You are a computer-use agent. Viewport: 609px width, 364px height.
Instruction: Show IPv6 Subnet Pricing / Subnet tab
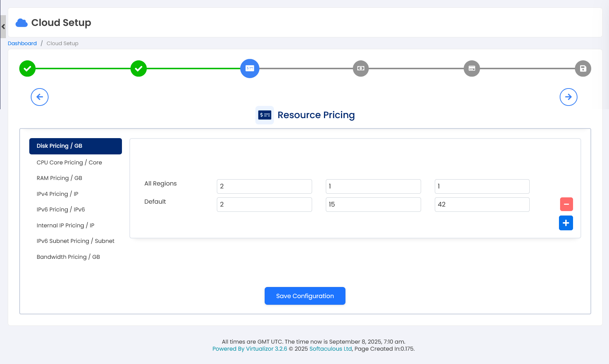click(75, 241)
